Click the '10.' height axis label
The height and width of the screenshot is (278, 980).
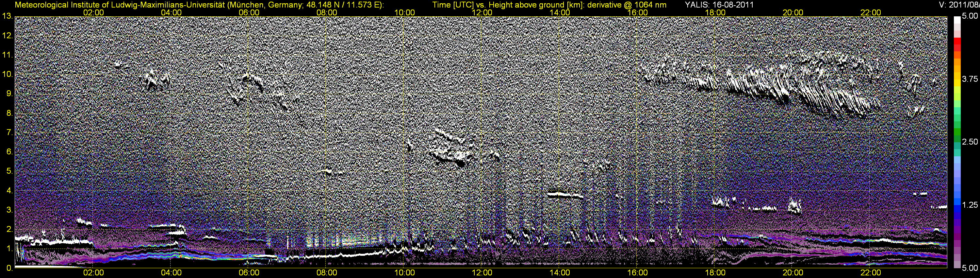[x=7, y=74]
